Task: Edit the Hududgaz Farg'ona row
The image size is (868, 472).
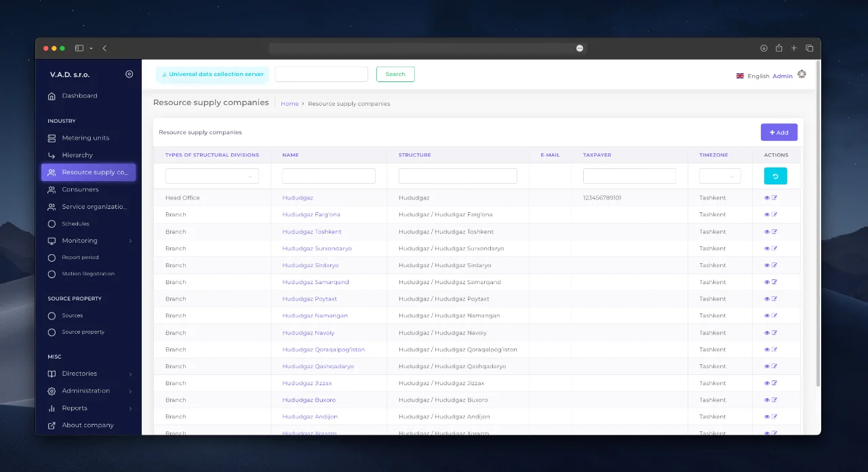Action: [774, 215]
